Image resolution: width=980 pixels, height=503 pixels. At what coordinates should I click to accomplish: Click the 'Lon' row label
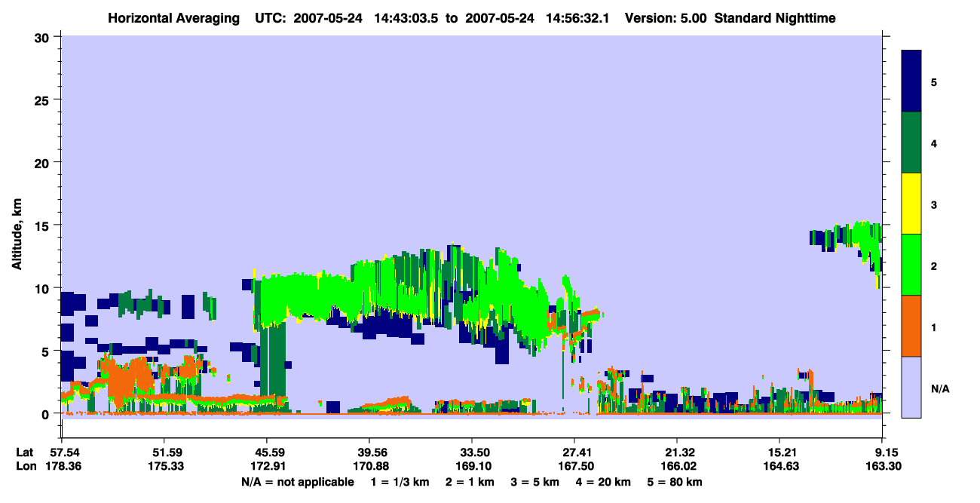(25, 466)
